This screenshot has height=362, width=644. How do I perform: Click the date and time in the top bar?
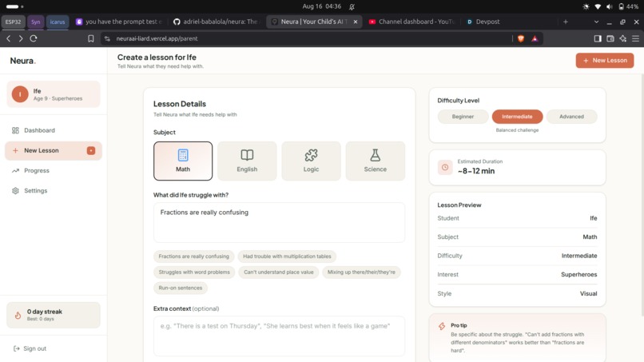pos(321,6)
